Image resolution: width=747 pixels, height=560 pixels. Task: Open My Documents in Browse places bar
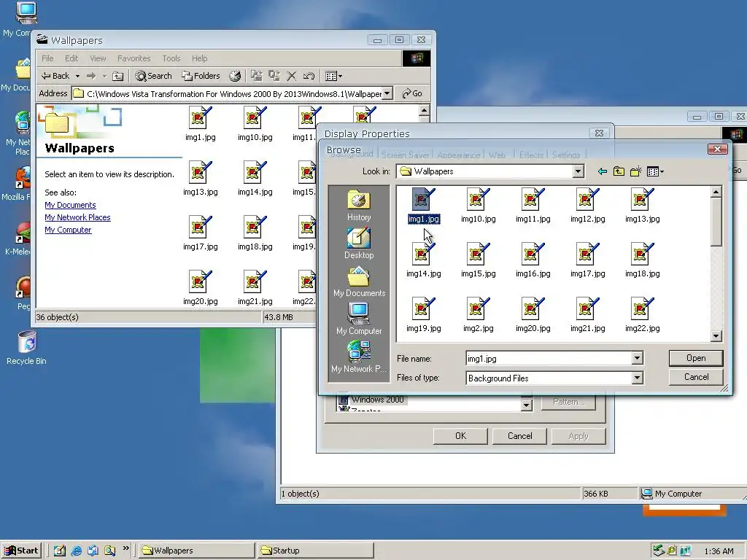359,281
